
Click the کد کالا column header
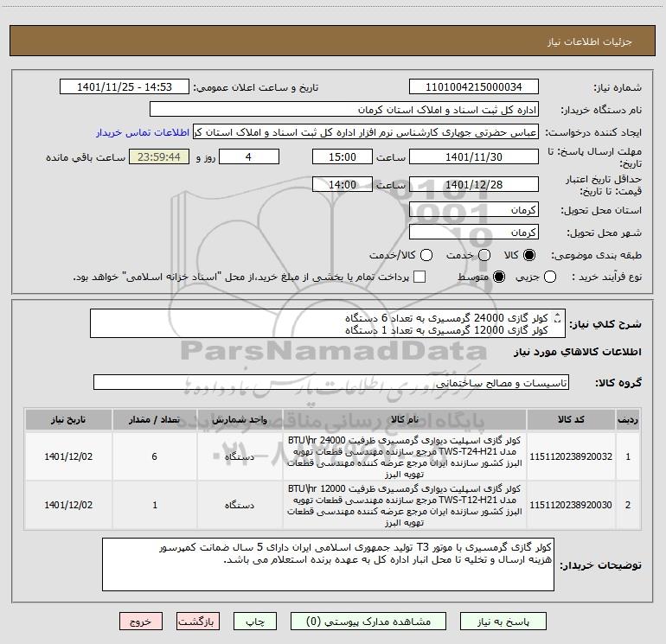pyautogui.click(x=571, y=420)
